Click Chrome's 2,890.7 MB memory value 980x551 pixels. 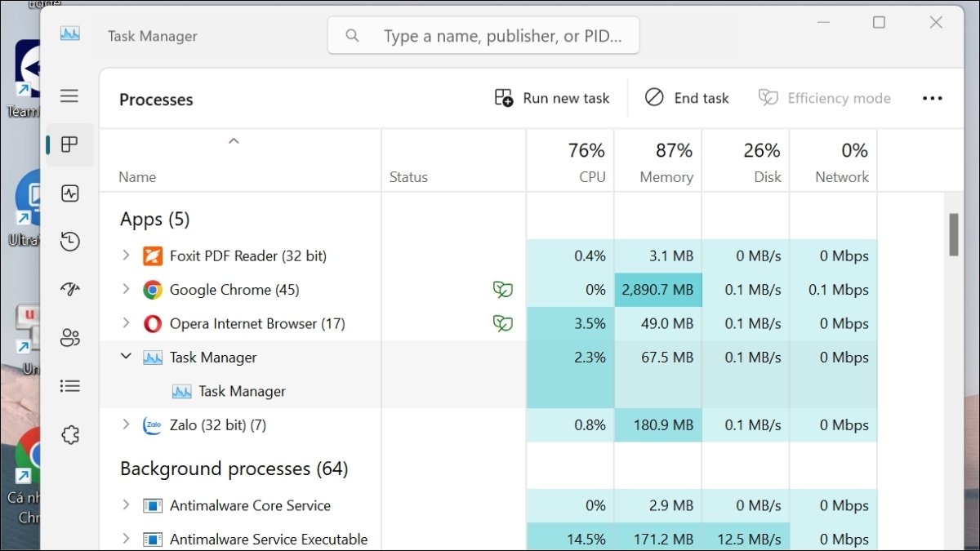pyautogui.click(x=657, y=290)
